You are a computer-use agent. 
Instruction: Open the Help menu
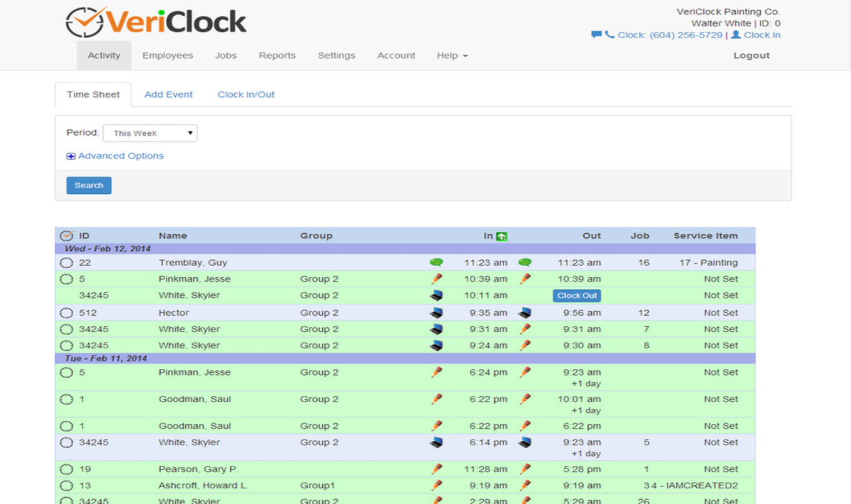click(452, 56)
